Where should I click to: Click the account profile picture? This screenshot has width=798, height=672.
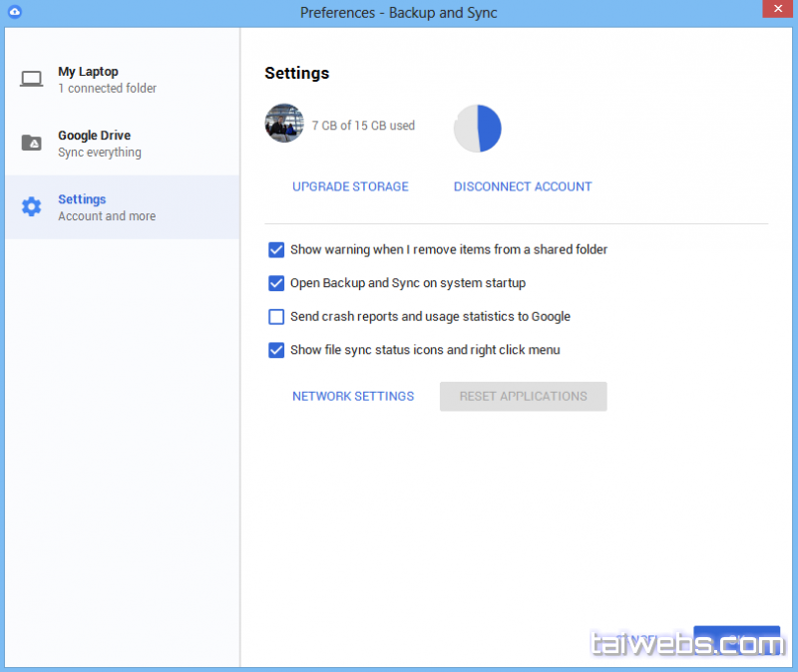(x=283, y=124)
